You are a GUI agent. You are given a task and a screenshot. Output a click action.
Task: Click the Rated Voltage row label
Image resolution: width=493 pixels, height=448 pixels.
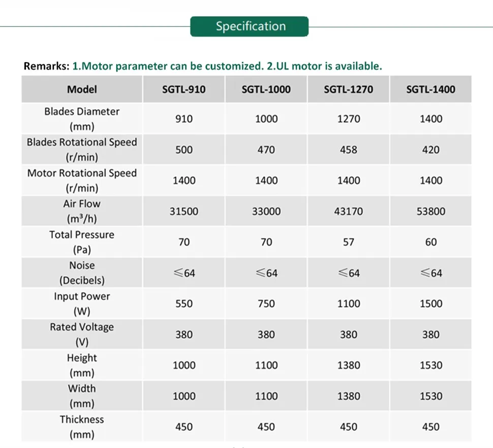pyautogui.click(x=82, y=334)
